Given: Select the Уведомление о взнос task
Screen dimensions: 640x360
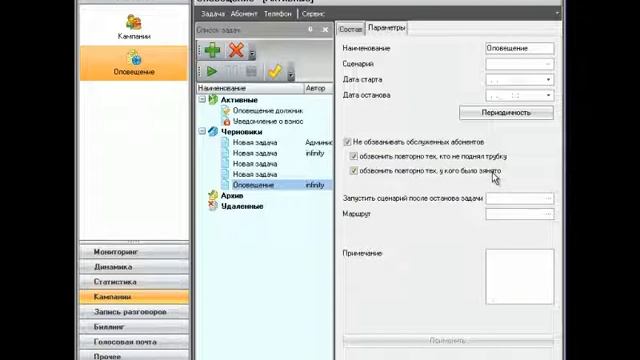Looking at the screenshot, I should pos(268,121).
